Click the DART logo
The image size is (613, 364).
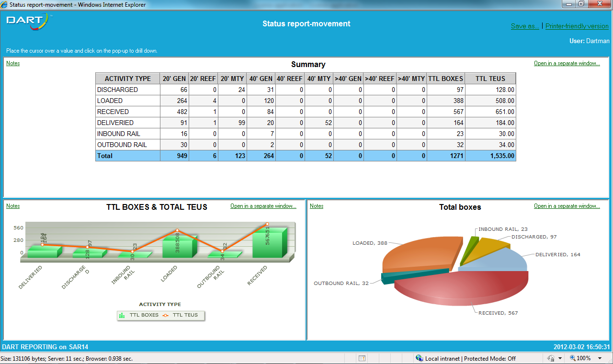pos(28,22)
